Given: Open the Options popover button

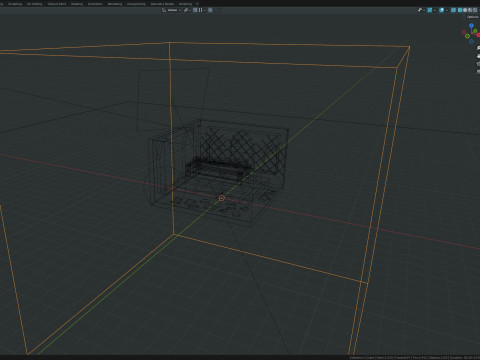Looking at the screenshot, I should click(473, 17).
